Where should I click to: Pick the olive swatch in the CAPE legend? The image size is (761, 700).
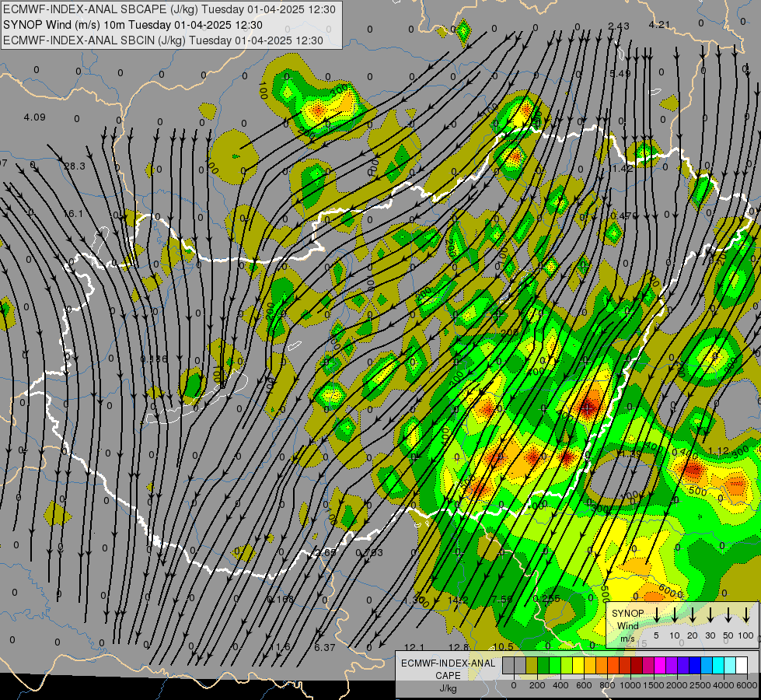[x=532, y=666]
